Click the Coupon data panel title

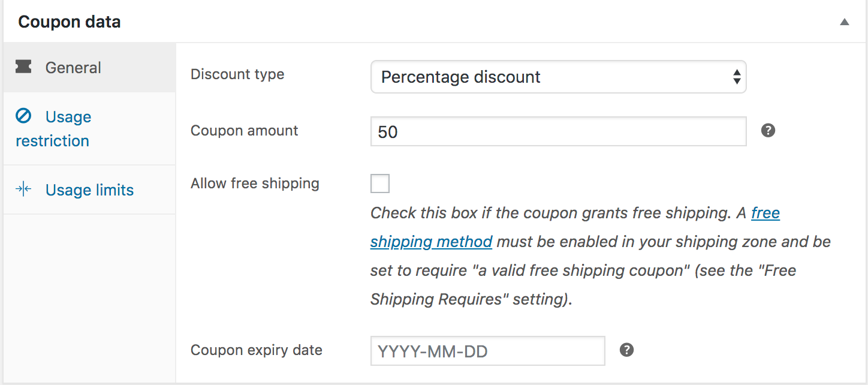70,22
